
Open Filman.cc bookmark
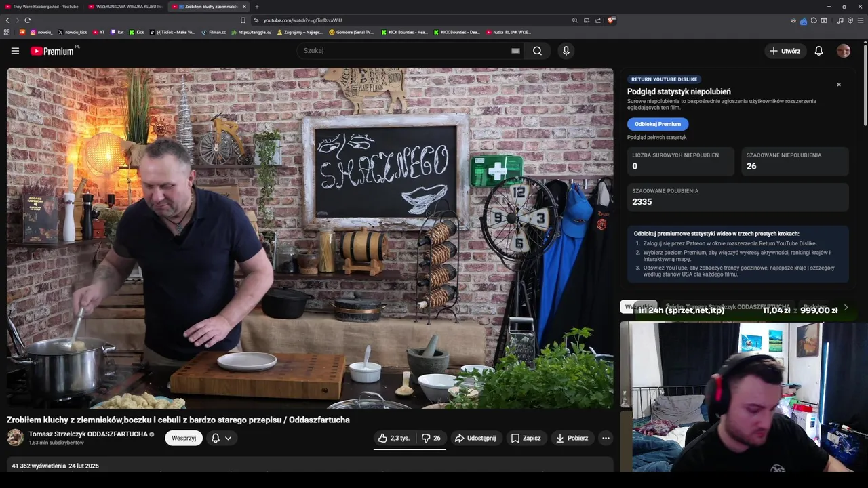point(214,32)
